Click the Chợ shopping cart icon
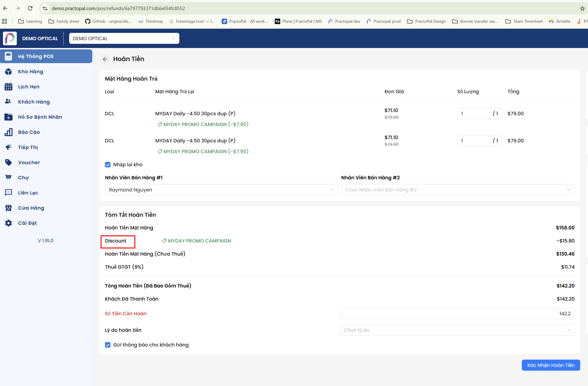 [8, 177]
